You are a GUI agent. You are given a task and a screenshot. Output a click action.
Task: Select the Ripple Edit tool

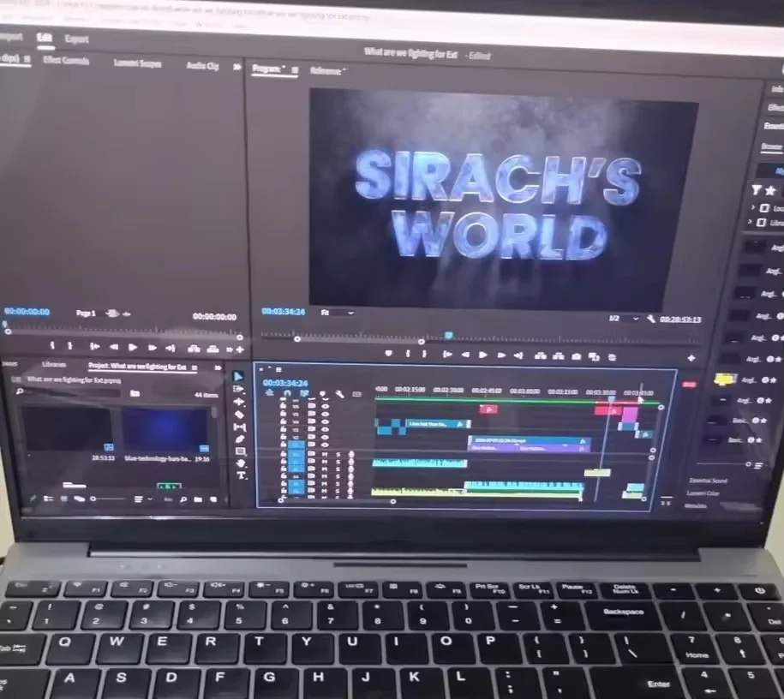coord(239,402)
